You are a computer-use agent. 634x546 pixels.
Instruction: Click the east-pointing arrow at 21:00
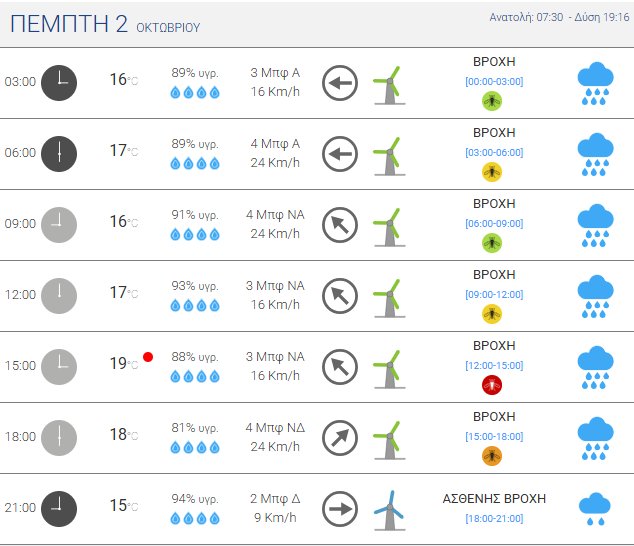[x=340, y=509]
